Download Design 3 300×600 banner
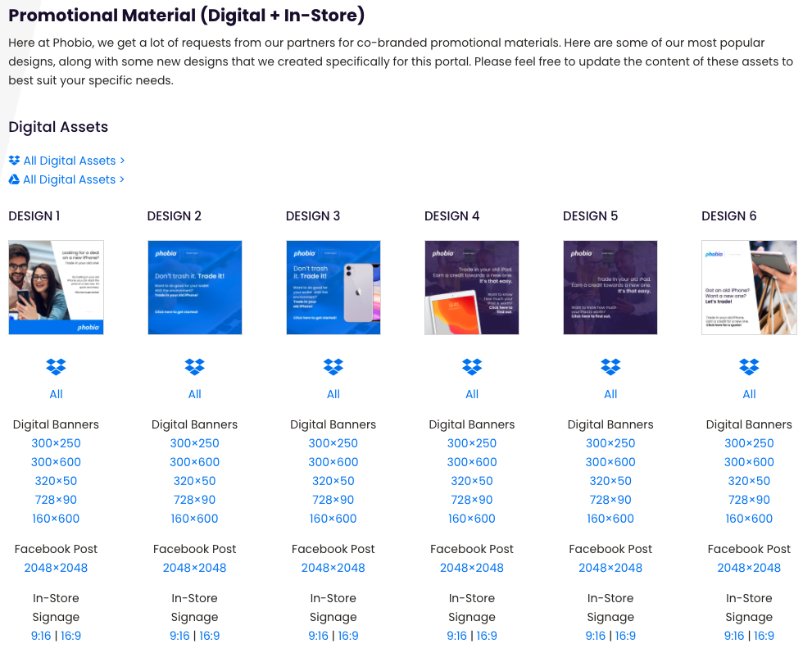This screenshot has height=662, width=812. click(x=333, y=462)
